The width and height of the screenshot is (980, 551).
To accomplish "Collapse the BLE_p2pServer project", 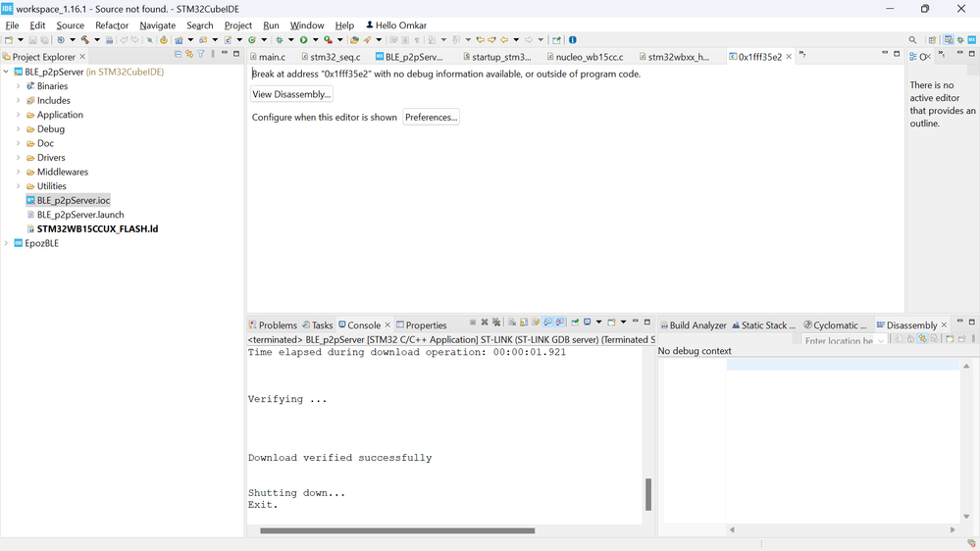I will point(6,72).
